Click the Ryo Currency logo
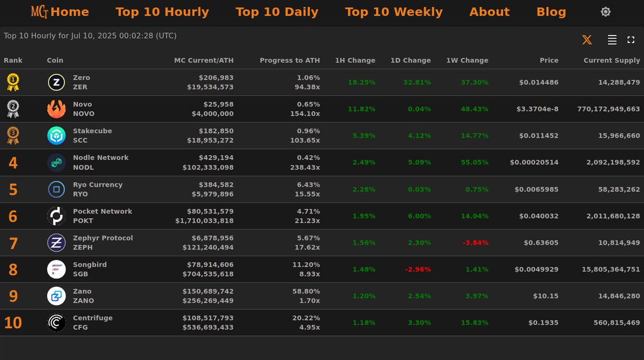644x360 pixels. pyautogui.click(x=56, y=189)
